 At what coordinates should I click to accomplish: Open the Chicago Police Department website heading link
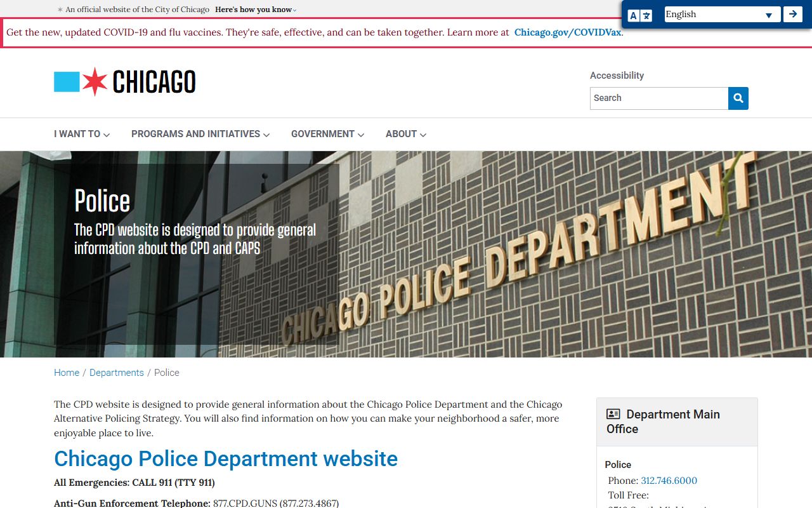226,458
